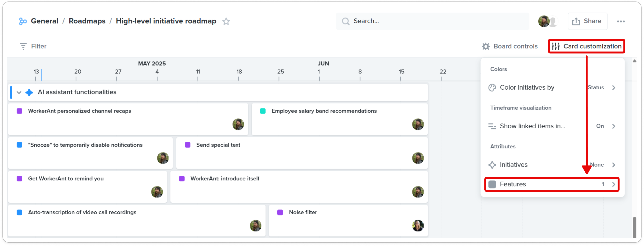
Task: Click assignee avatar on Noise filter card
Action: [418, 225]
